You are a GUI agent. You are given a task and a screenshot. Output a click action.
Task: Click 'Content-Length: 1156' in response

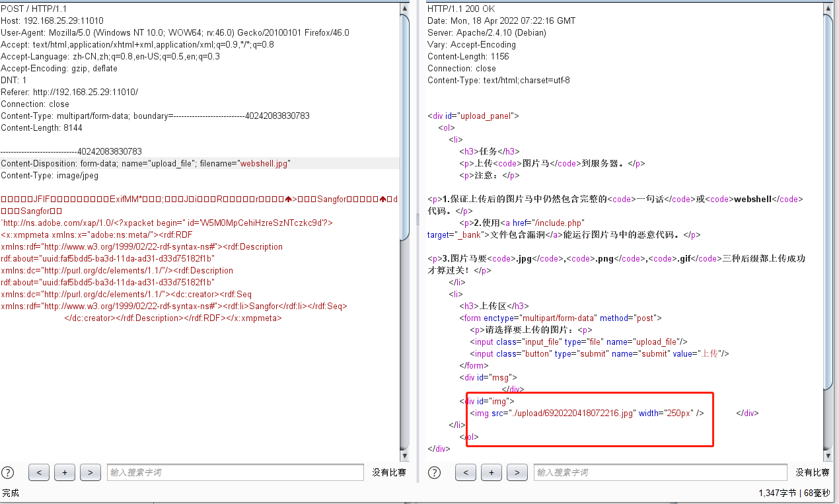pos(468,56)
